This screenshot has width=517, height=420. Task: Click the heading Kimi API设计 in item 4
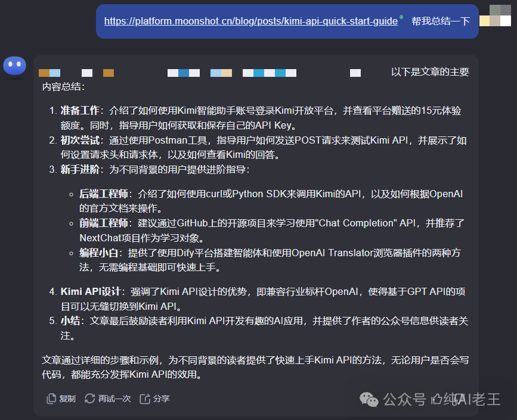tap(91, 292)
